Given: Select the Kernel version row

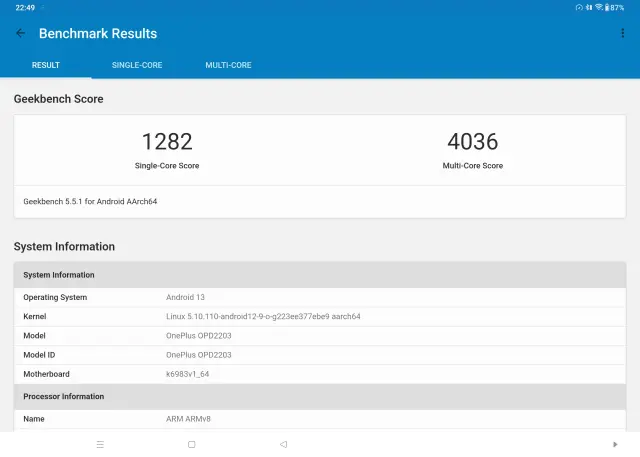Looking at the screenshot, I should (x=319, y=316).
